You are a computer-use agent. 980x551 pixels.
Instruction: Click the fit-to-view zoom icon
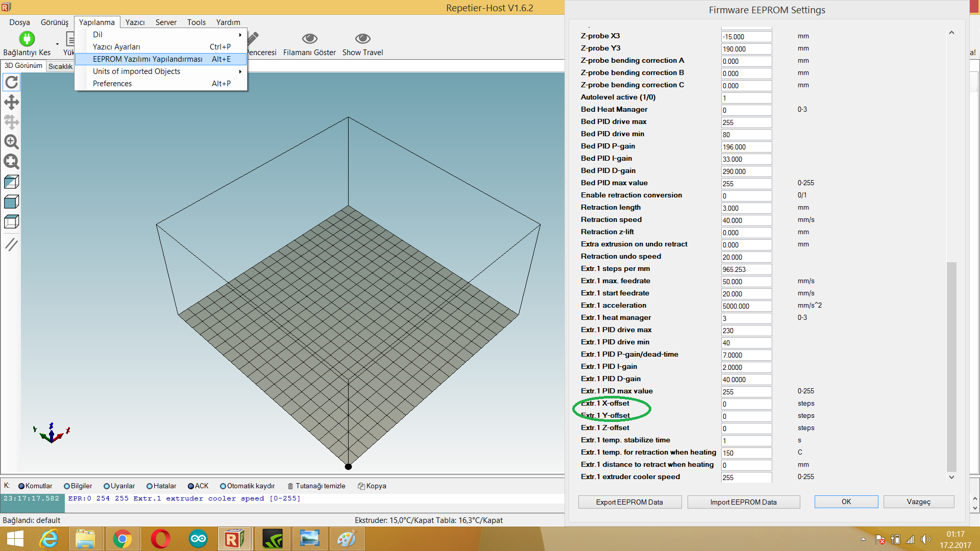coord(11,162)
